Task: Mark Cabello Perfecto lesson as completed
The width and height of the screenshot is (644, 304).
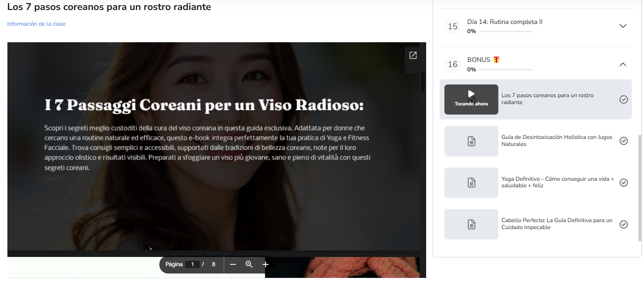Action: coord(624,224)
